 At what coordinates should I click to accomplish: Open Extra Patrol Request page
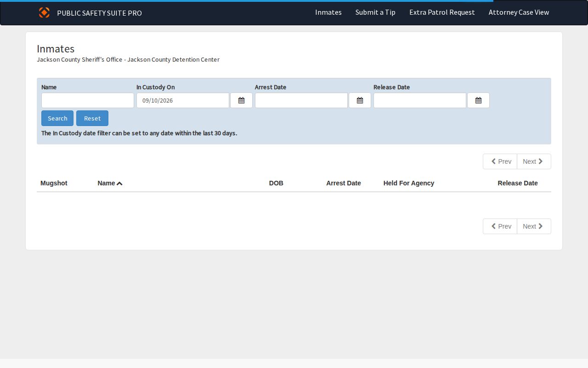[x=442, y=12]
